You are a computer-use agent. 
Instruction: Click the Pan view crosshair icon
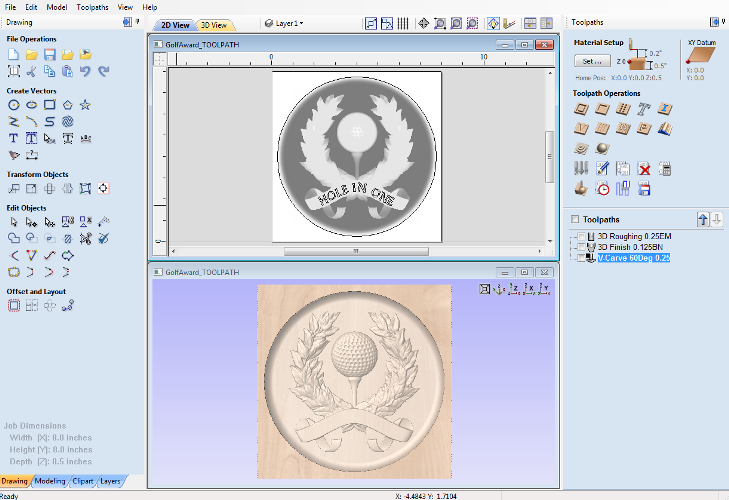click(423, 23)
